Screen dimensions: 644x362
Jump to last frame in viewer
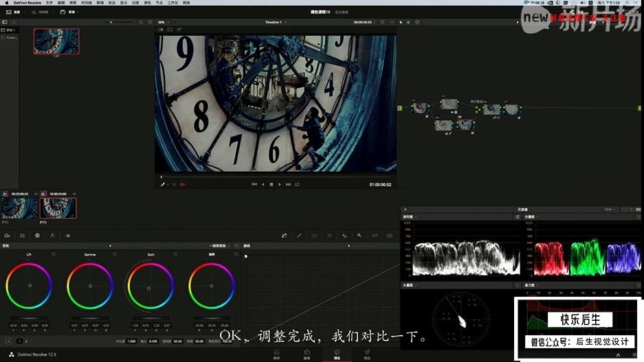288,185
